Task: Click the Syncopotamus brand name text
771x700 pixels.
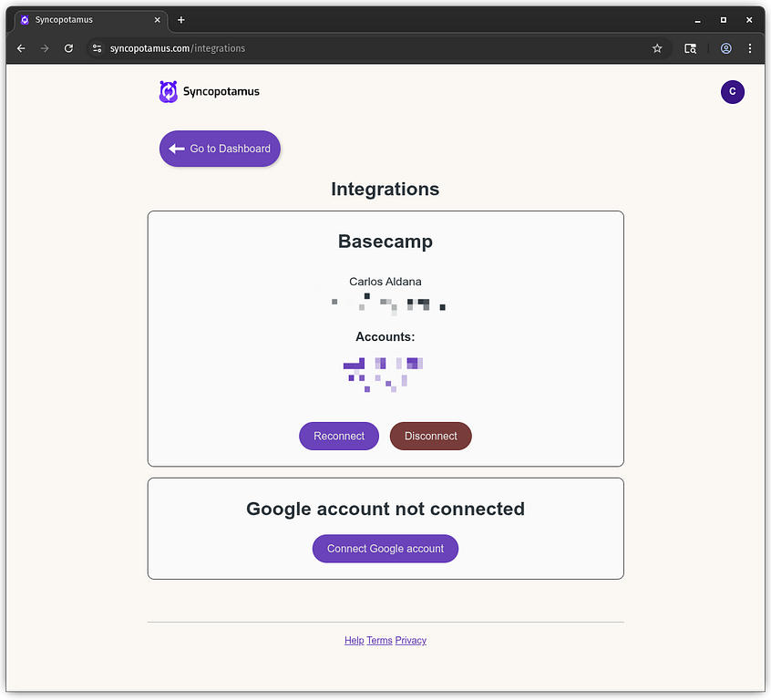Action: point(221,91)
